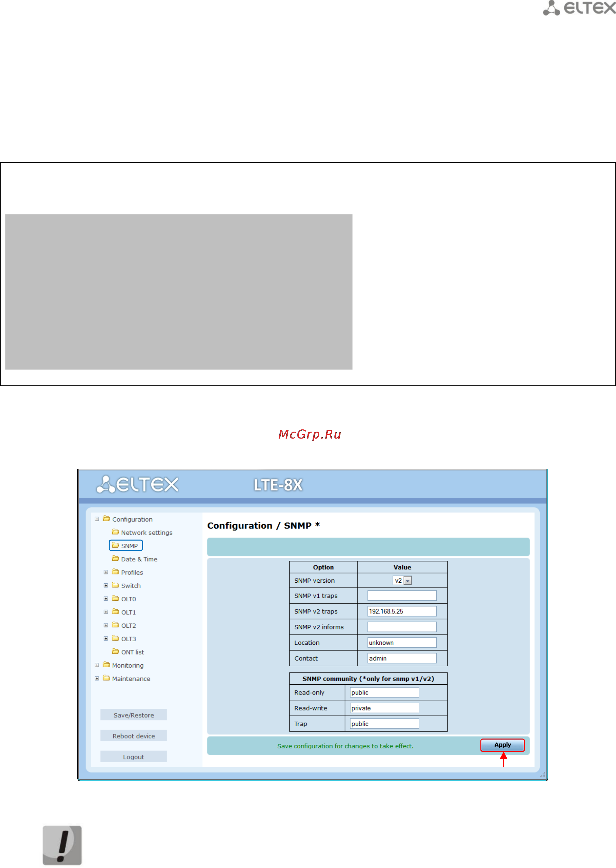Click the OLT2 folder icon
Screen dimensions: 616x868
coord(115,624)
